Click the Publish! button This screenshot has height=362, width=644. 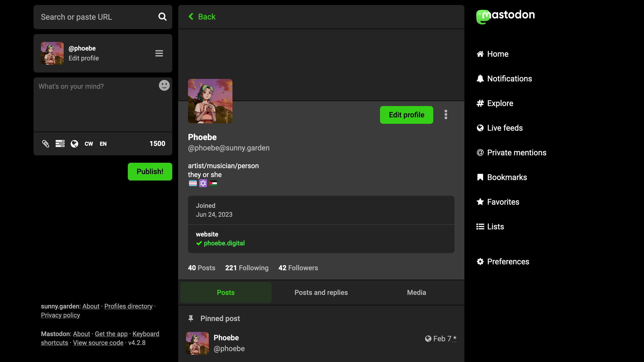pyautogui.click(x=150, y=171)
